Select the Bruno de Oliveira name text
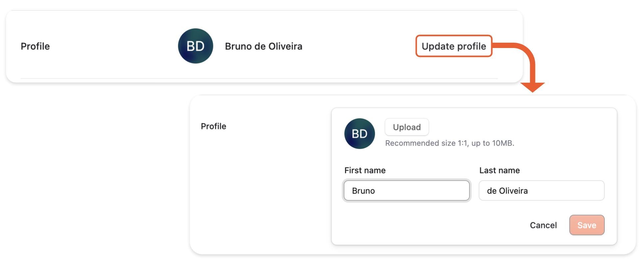644x264 pixels. 263,46
